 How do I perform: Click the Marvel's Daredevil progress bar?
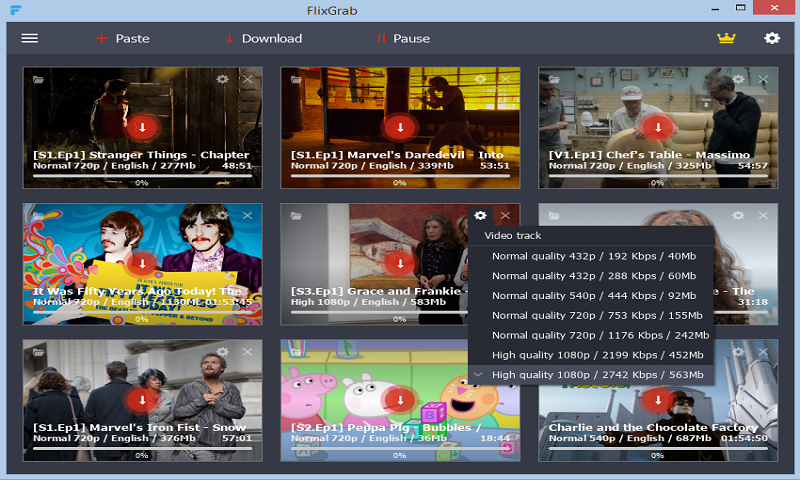tap(400, 175)
